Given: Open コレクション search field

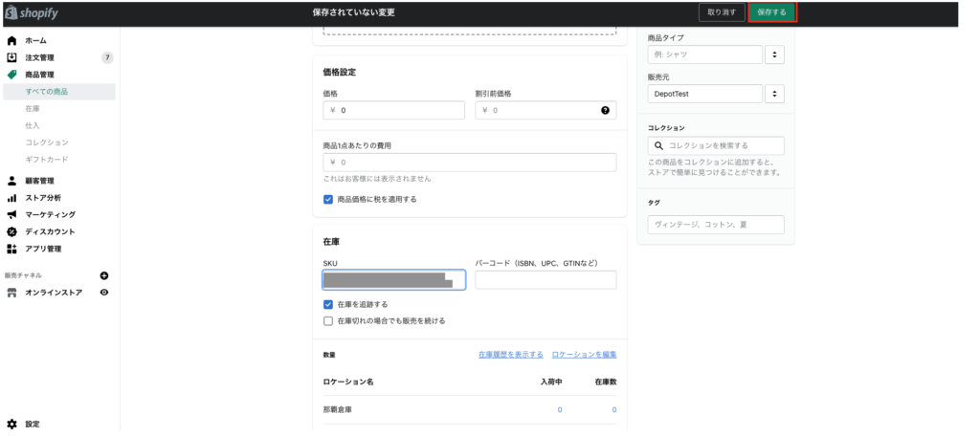Looking at the screenshot, I should tap(716, 145).
